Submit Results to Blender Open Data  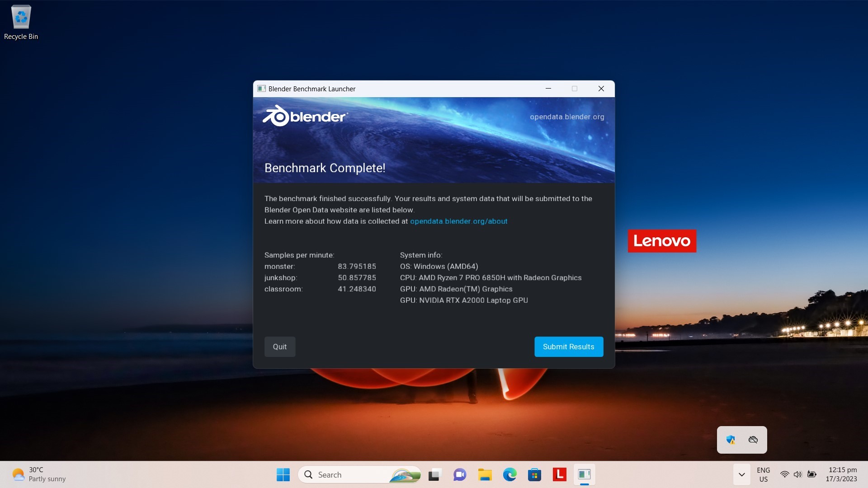point(568,347)
